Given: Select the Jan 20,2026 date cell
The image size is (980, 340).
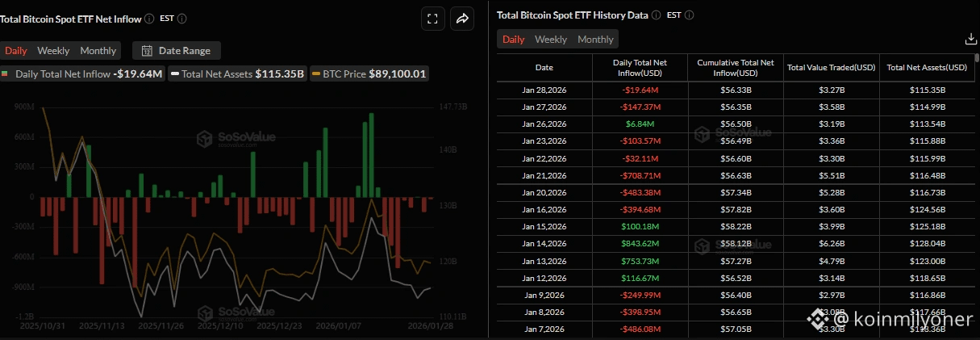Looking at the screenshot, I should [x=544, y=192].
